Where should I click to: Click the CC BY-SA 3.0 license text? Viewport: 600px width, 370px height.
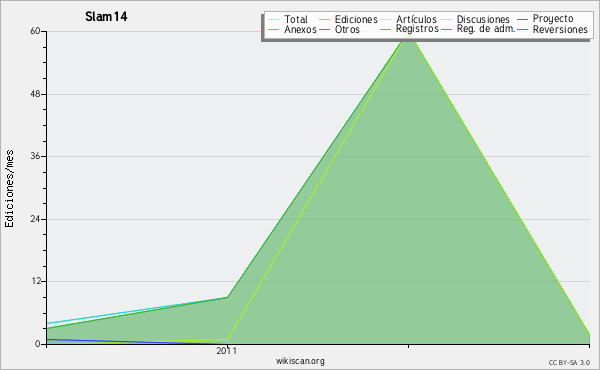(569, 362)
